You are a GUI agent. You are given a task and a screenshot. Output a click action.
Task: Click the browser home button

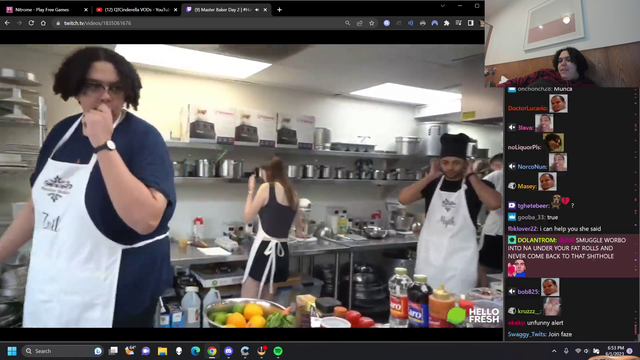43,23
